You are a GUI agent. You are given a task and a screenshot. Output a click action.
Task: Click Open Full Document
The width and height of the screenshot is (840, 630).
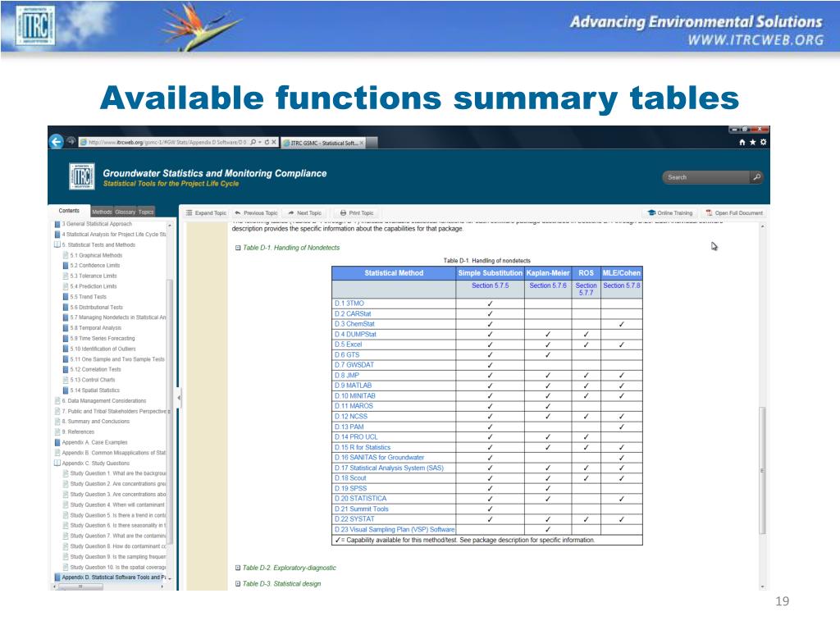click(x=734, y=212)
